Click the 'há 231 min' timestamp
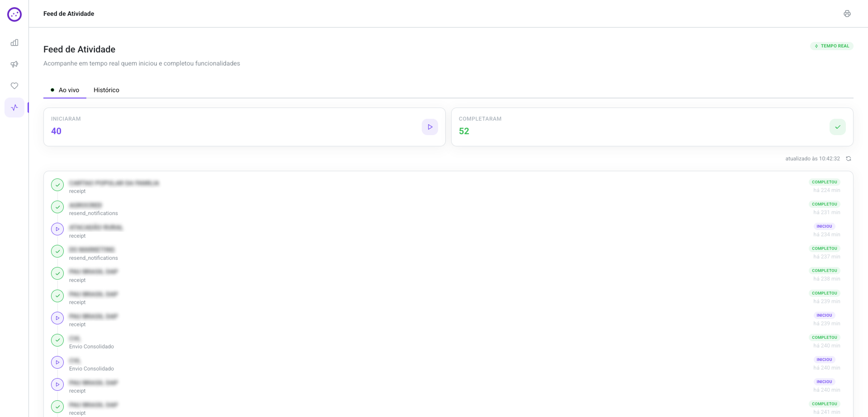 coord(827,212)
